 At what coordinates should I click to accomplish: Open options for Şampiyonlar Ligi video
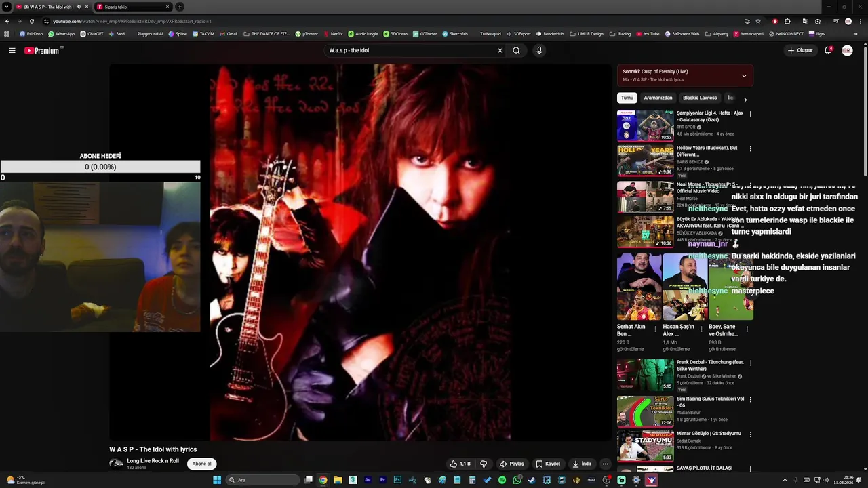coord(750,114)
